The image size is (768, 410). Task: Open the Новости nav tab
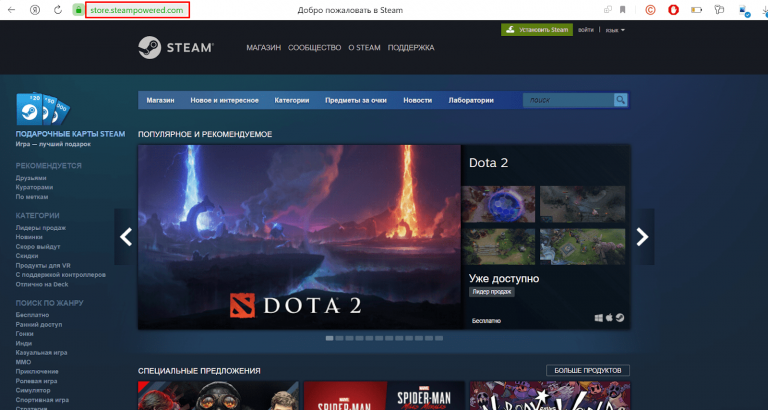pos(417,100)
